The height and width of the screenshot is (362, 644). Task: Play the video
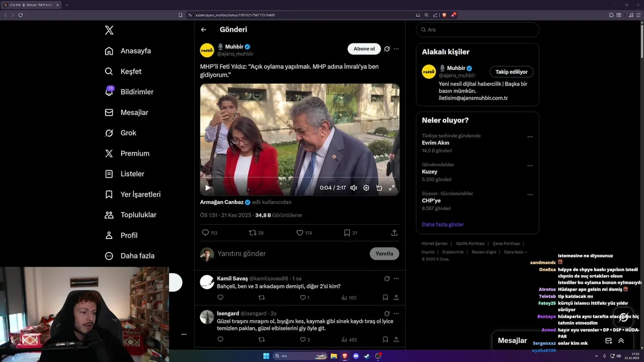point(208,188)
